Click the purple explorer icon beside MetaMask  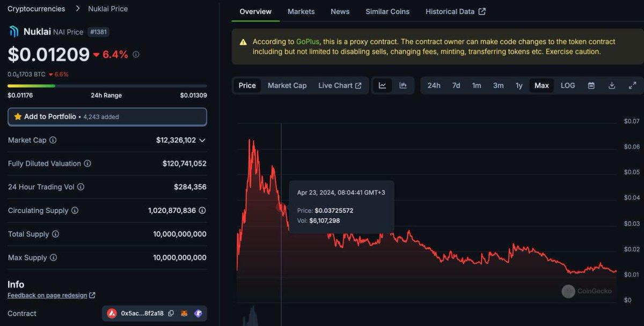[x=198, y=314]
